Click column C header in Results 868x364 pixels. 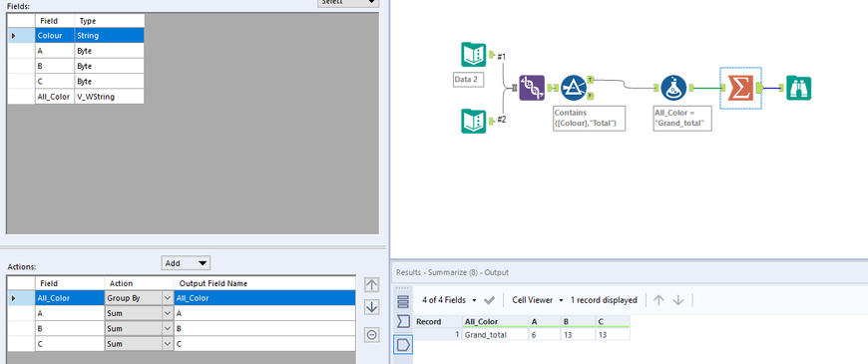coord(613,321)
